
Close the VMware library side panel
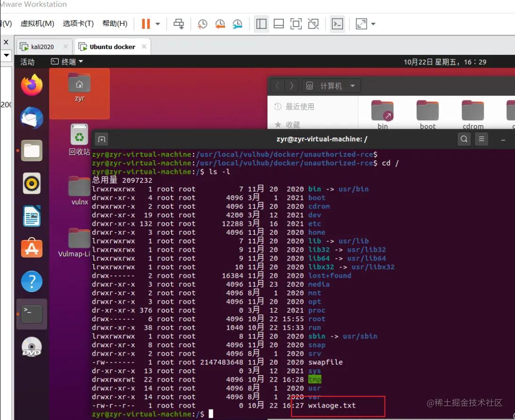tap(6, 43)
